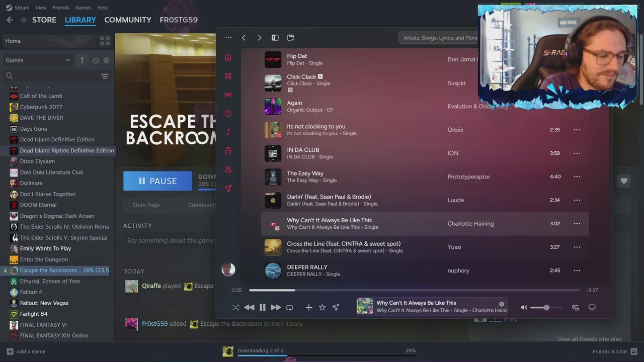Screen dimensions: 644x362
Task: Toggle ready-to-play filter icon in Steam
Action: (106, 60)
